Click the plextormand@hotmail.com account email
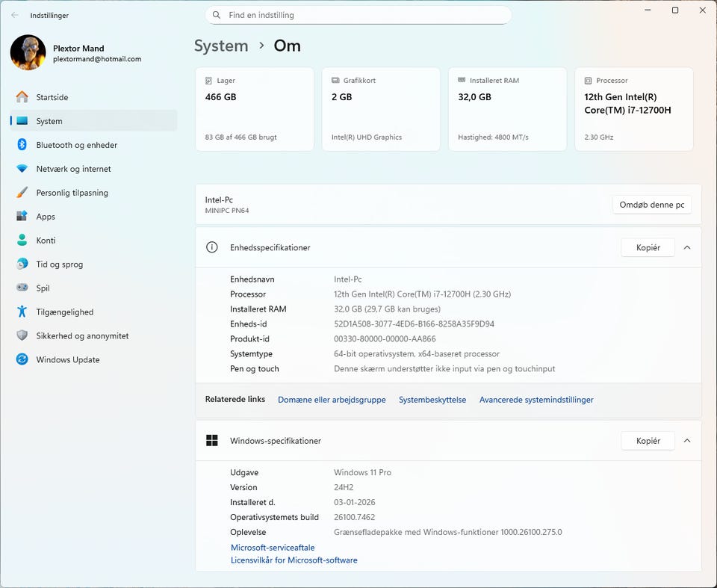This screenshot has height=588, width=717. (x=97, y=59)
